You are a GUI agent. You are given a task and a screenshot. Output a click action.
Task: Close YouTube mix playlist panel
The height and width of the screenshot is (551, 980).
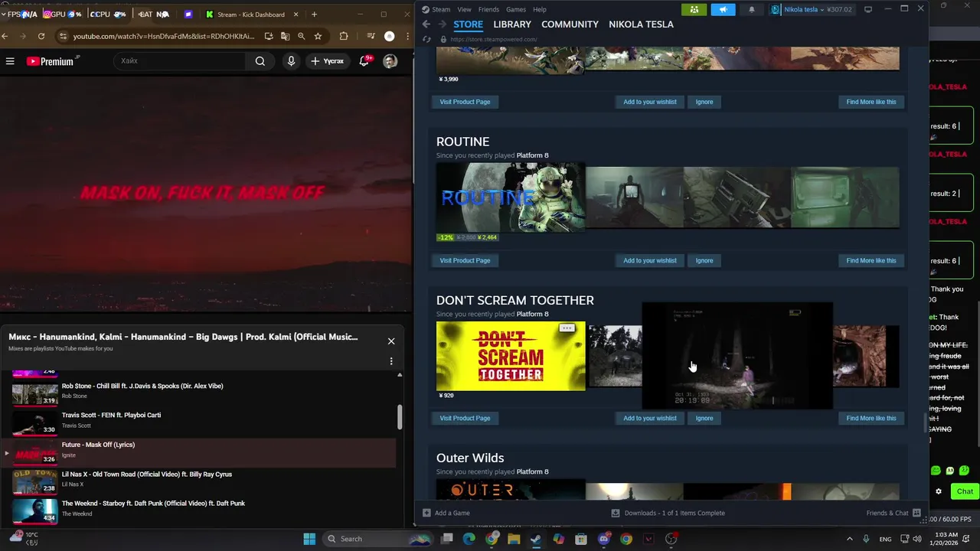tap(391, 341)
